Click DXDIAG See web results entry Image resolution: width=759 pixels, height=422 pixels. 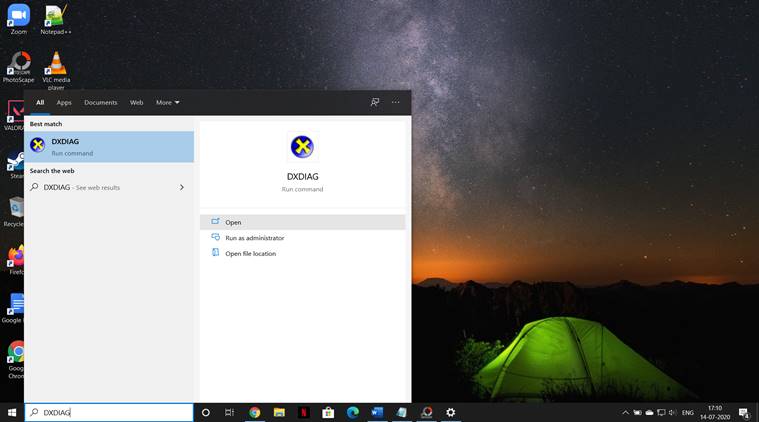pos(109,187)
